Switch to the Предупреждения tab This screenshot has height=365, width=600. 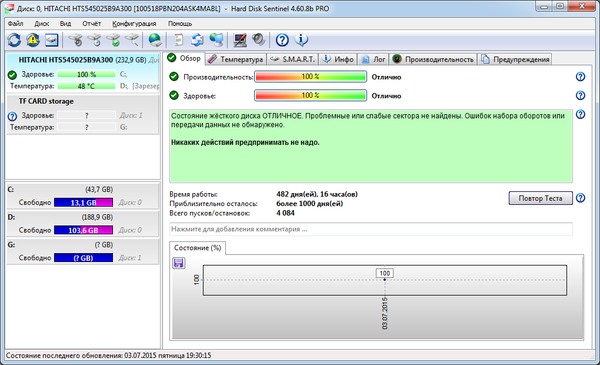coord(515,59)
